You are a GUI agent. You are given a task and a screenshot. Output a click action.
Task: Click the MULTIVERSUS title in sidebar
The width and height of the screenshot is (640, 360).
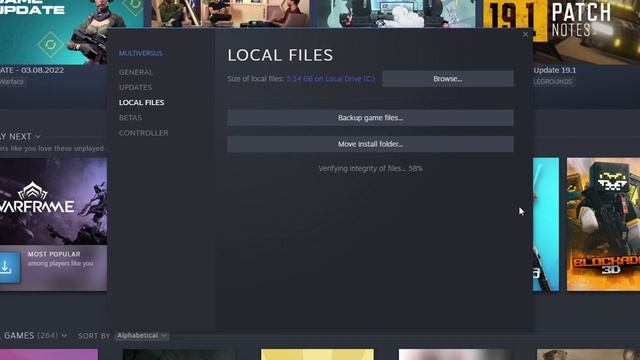(x=140, y=53)
